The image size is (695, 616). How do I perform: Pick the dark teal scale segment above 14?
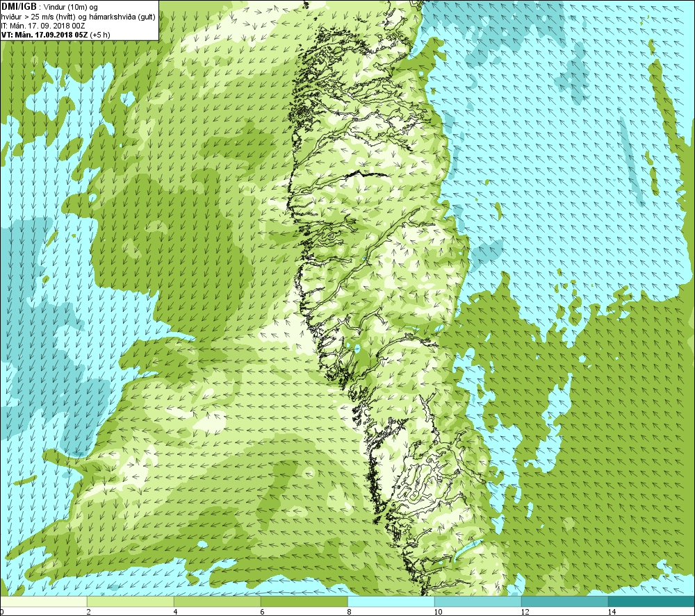(652, 601)
